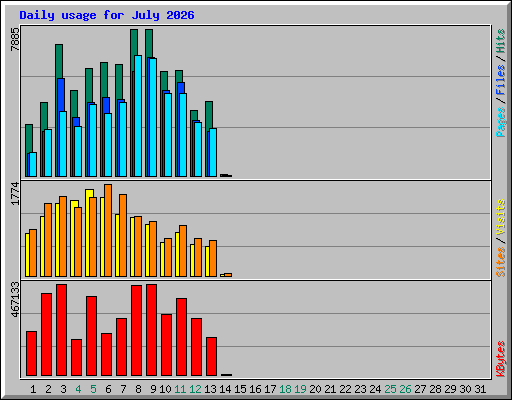Click day 3 on the x-axis

click(63, 389)
